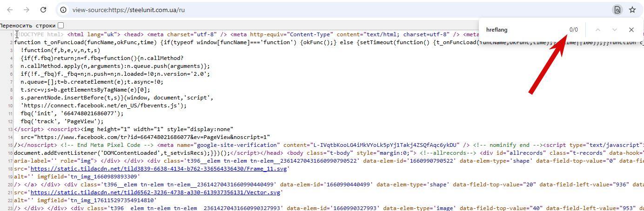Click the 0/0 match counter
644x211 pixels.
573,30
